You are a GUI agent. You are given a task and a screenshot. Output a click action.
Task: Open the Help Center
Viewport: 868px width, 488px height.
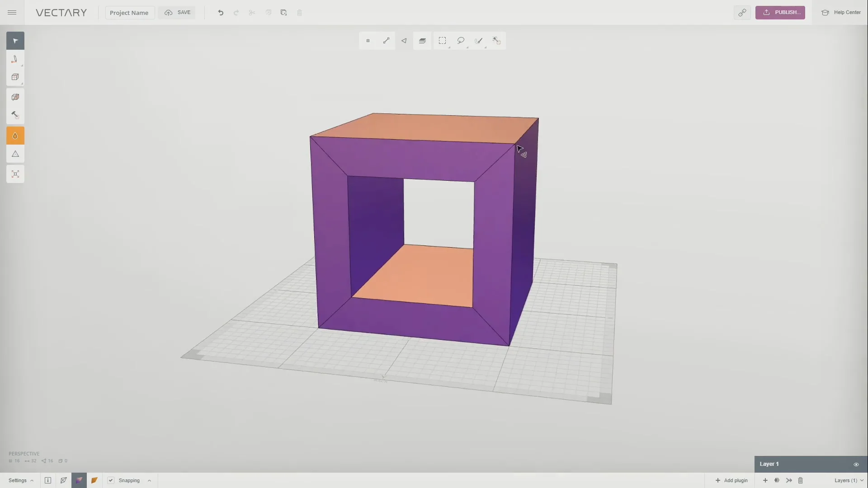tap(842, 12)
